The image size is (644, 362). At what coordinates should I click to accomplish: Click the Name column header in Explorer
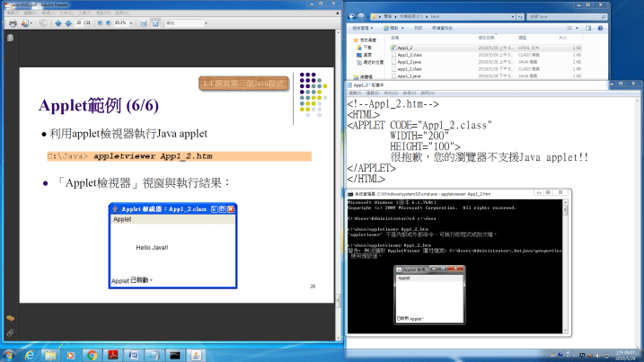[395, 39]
